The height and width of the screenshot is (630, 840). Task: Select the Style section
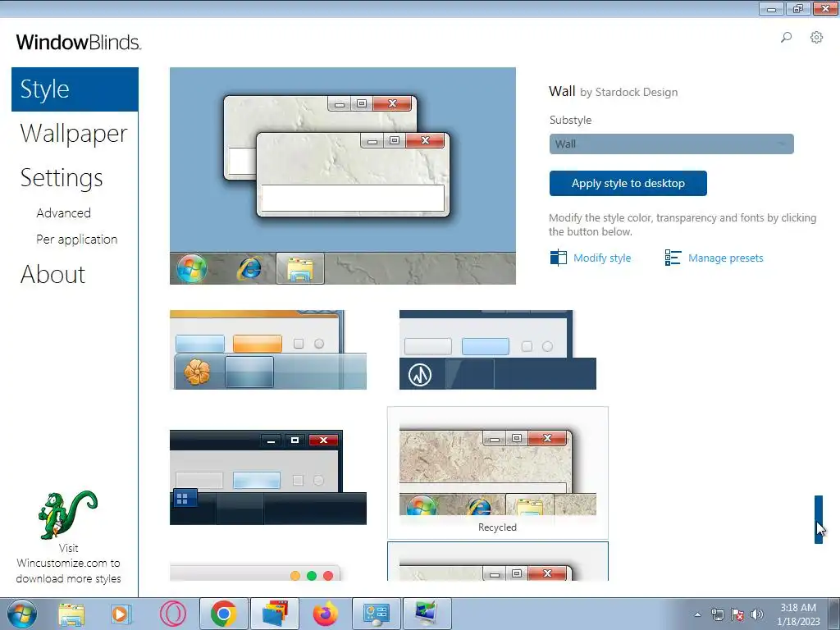tap(75, 89)
